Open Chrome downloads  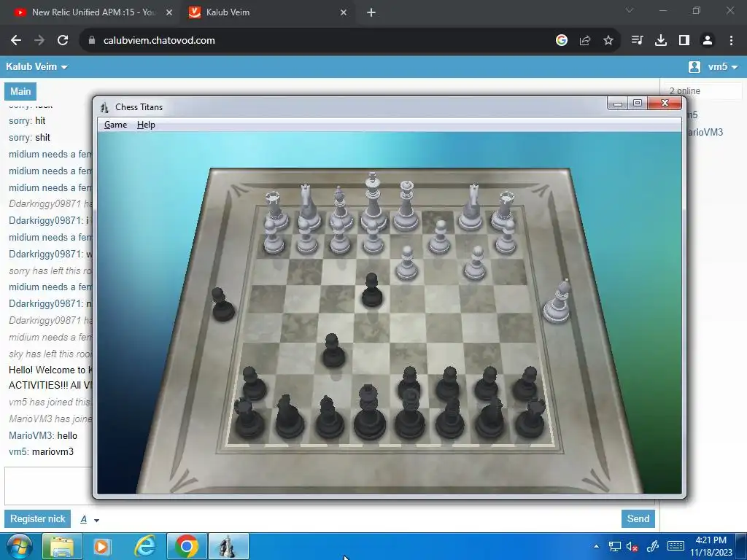660,41
